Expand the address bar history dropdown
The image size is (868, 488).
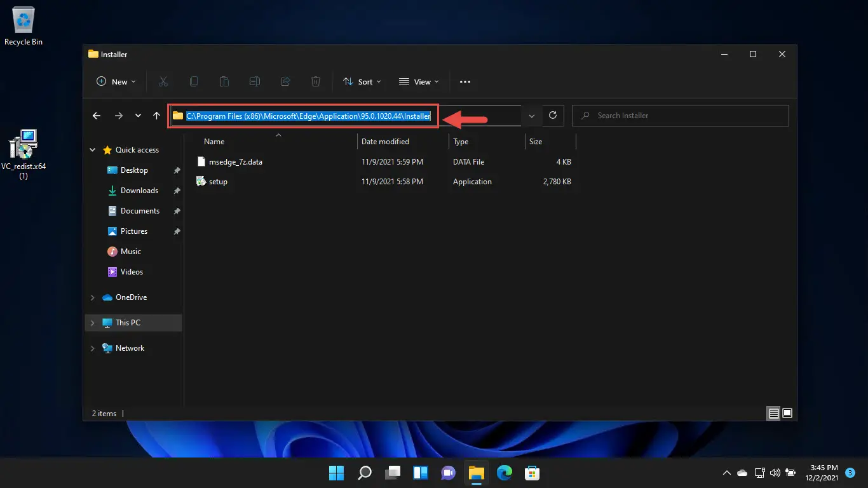[x=532, y=116]
